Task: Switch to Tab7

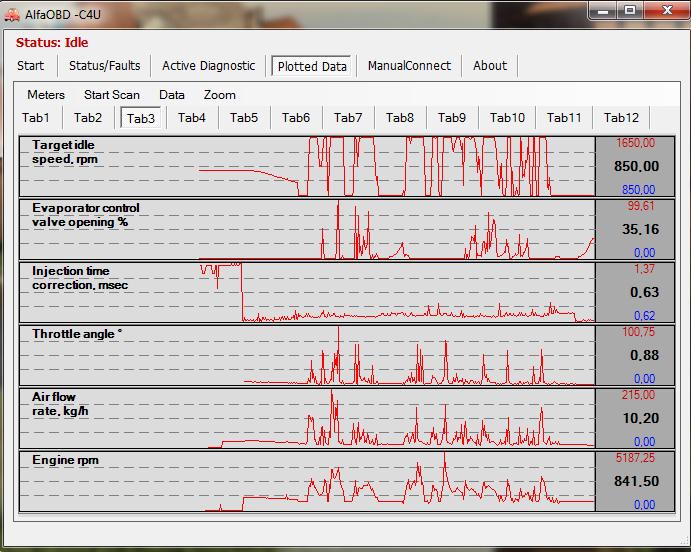Action: [x=348, y=118]
